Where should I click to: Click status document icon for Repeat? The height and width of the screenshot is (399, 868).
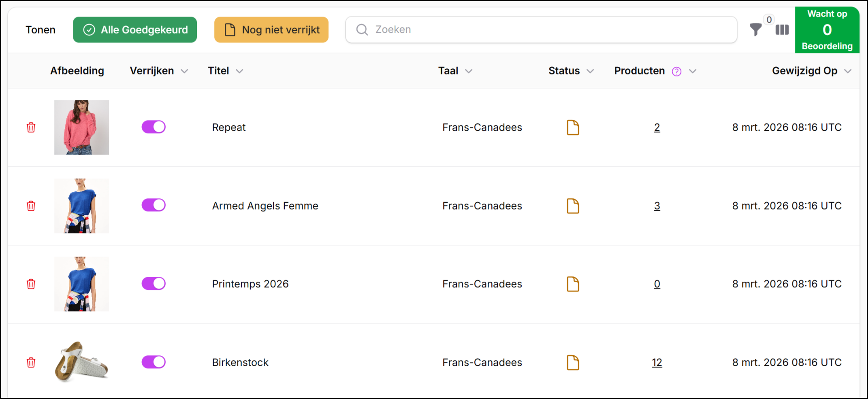pyautogui.click(x=573, y=127)
